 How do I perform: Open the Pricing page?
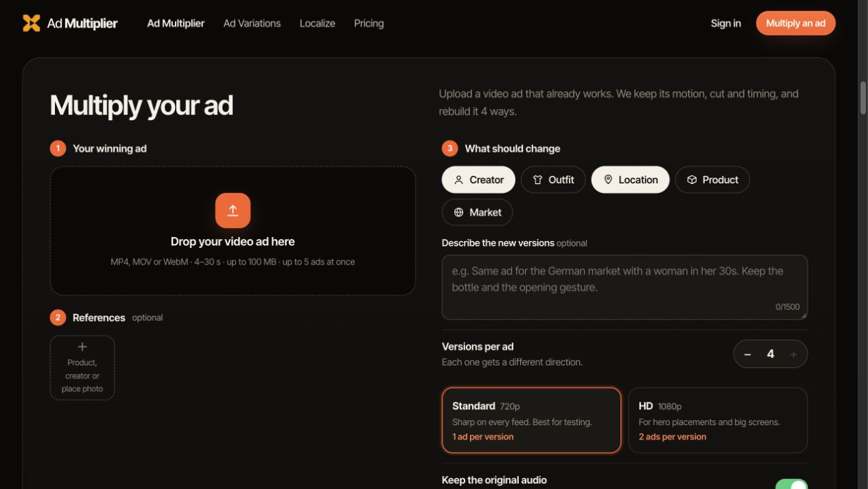[x=368, y=23]
